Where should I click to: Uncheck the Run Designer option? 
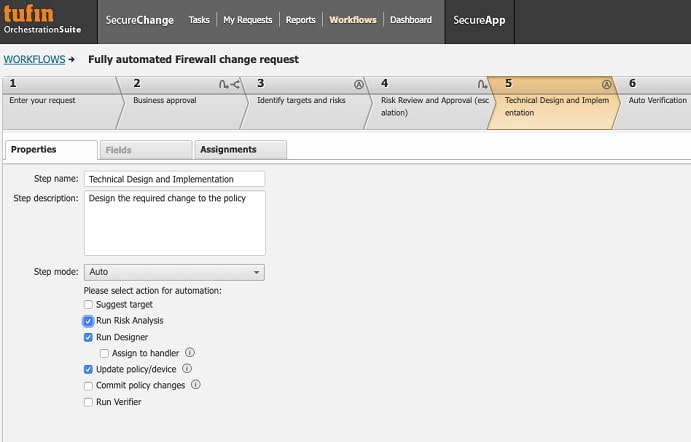point(88,337)
